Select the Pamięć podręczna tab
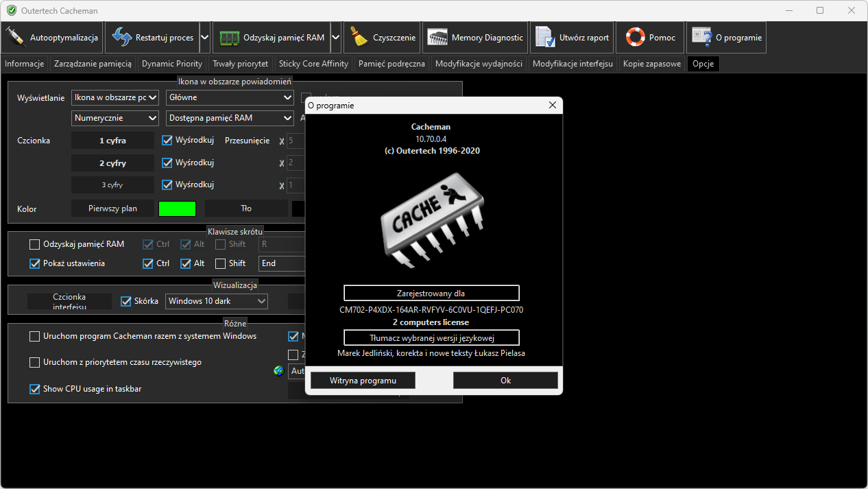The width and height of the screenshot is (868, 489). click(392, 64)
